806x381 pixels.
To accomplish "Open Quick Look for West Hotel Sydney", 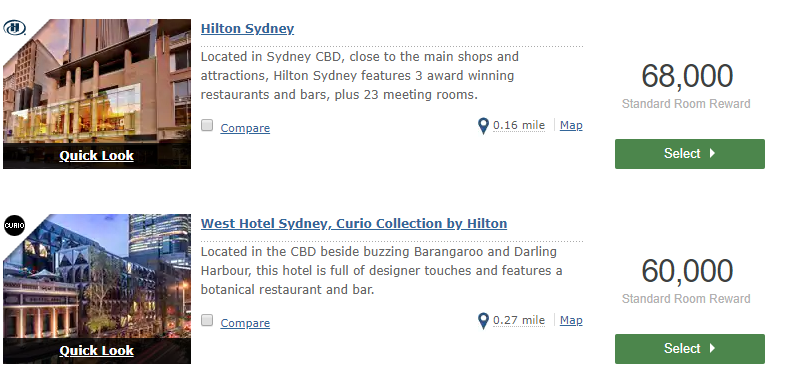I will 97,351.
